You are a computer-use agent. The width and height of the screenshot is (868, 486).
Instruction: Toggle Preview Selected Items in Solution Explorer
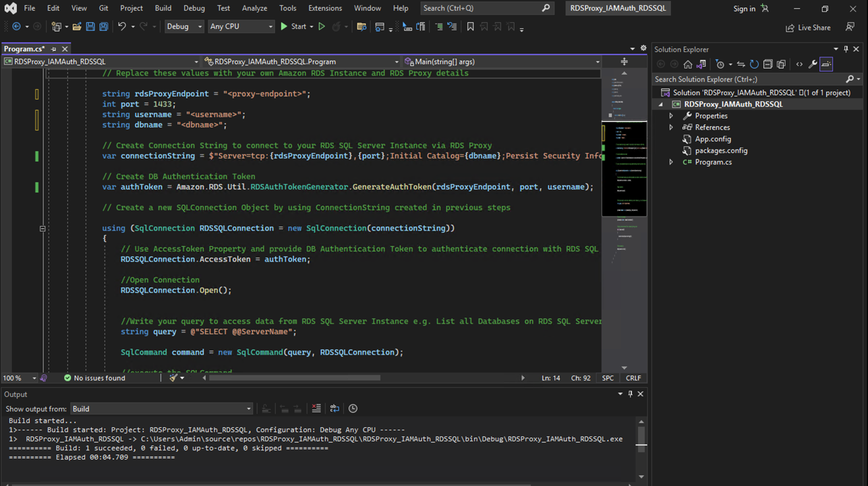pos(826,65)
